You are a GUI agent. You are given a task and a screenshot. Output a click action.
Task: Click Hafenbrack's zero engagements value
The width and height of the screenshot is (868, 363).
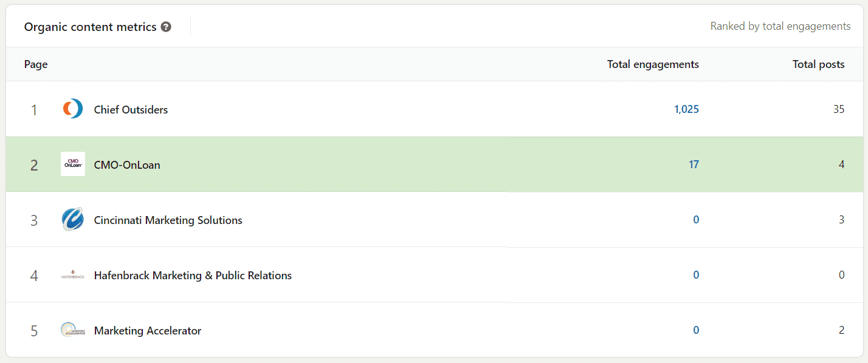tap(696, 275)
